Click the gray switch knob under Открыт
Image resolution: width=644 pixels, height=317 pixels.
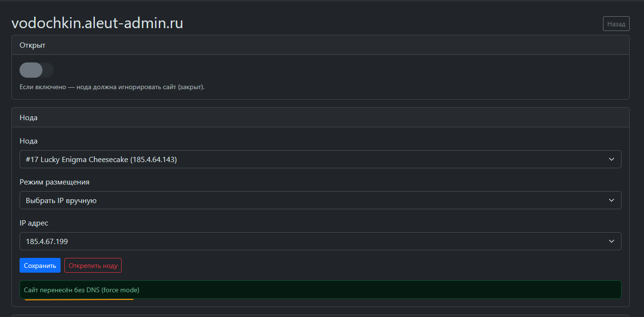point(31,70)
